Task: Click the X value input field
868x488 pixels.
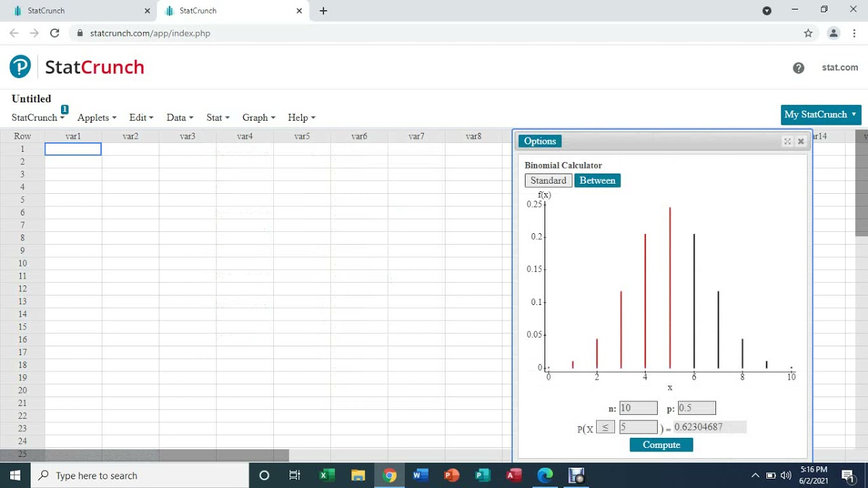Action: click(638, 427)
